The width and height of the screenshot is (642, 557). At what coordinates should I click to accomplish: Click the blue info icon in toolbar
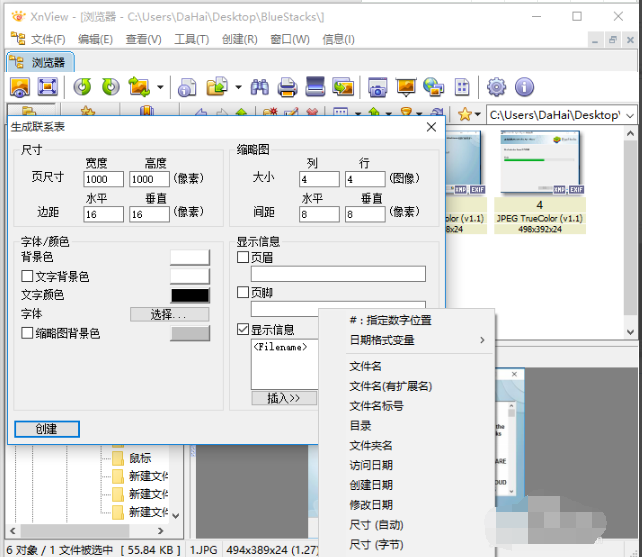[524, 87]
